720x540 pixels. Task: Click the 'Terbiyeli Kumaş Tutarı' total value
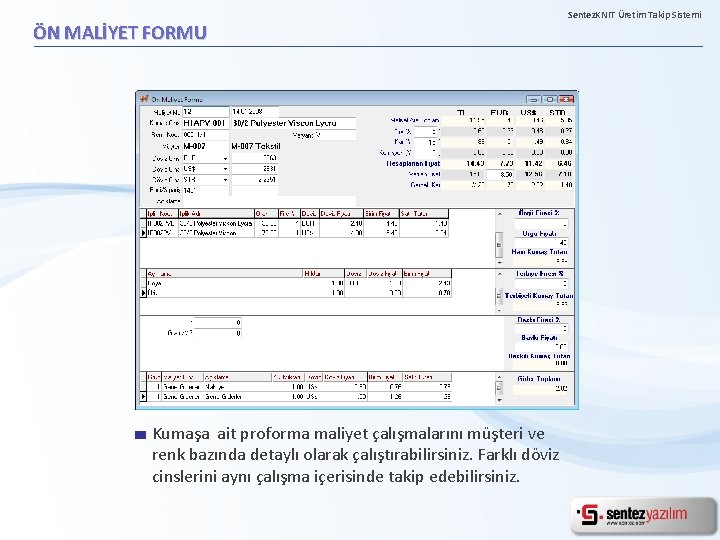540,304
